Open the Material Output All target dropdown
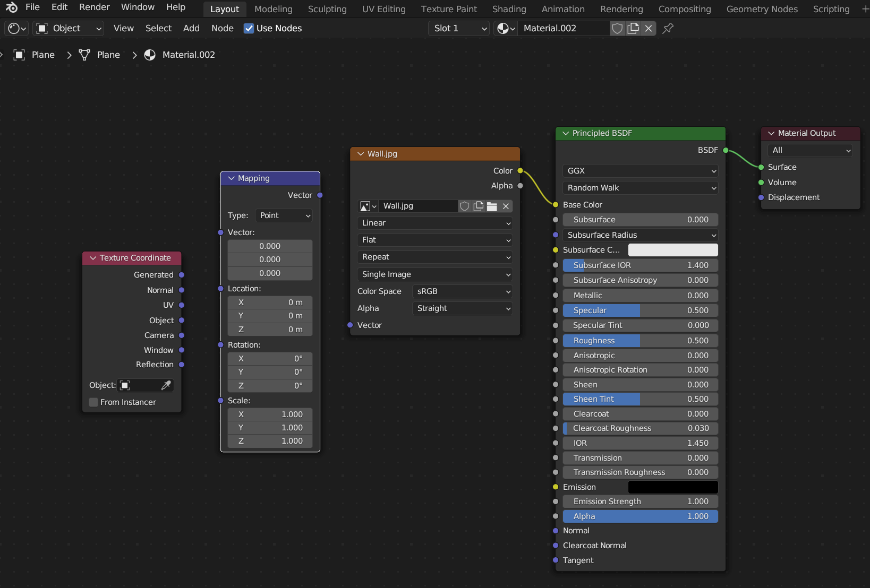Viewport: 870px width, 588px height. tap(811, 150)
